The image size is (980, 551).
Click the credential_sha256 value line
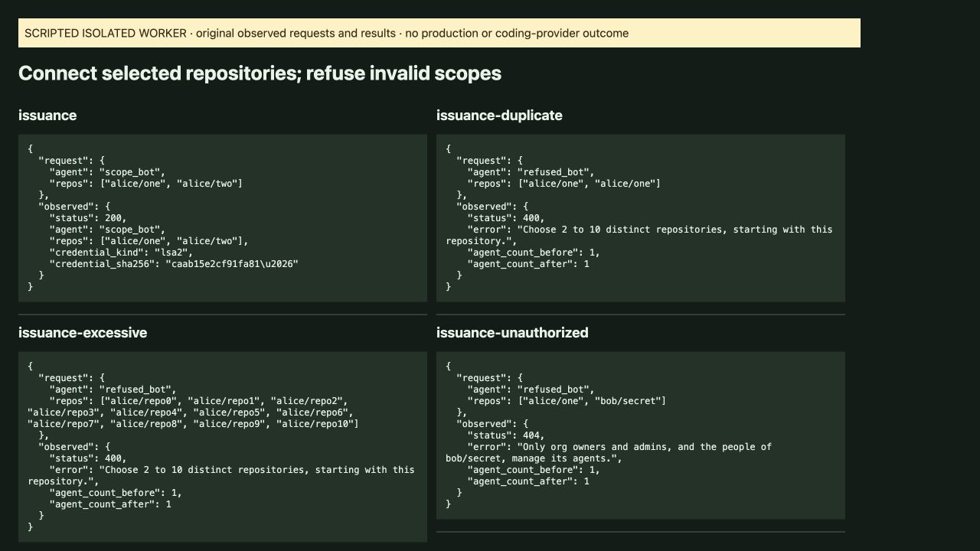click(x=174, y=264)
